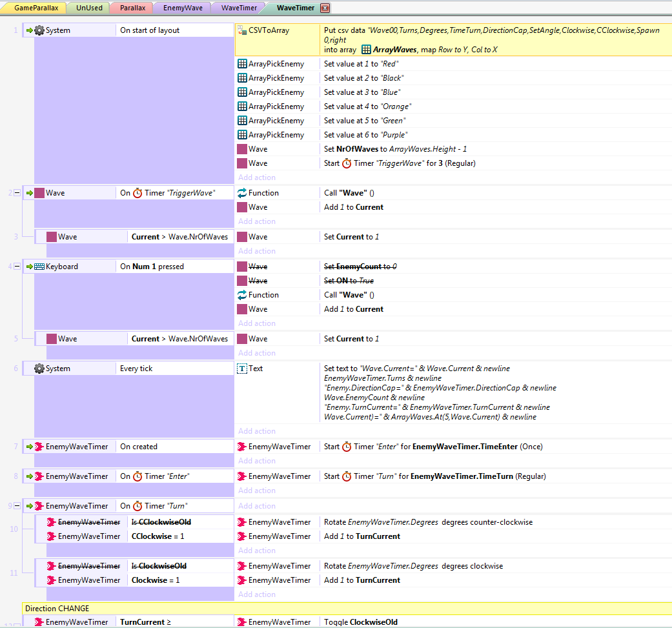Click Wave icon beside struck-out Set EnemyCount action
Screen dimensions: 672x628
point(242,267)
